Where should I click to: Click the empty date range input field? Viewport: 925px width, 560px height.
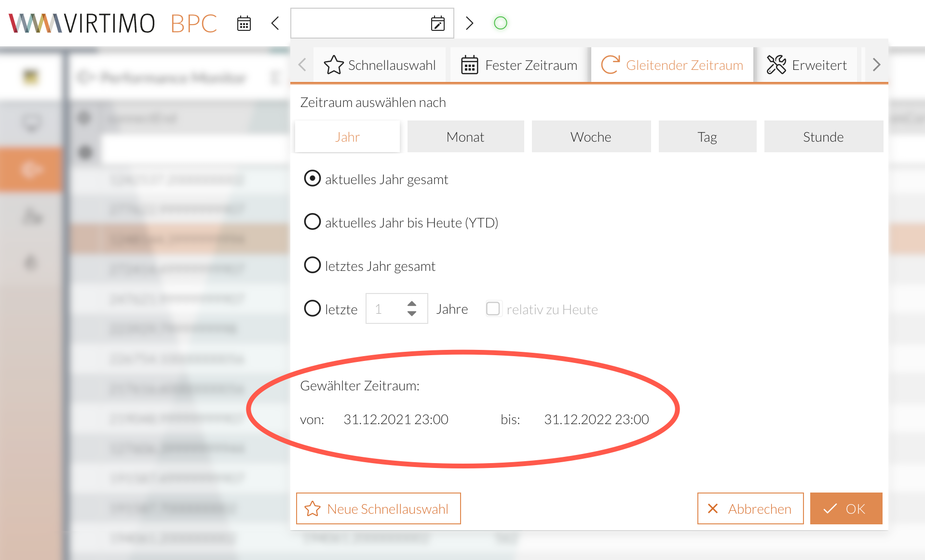pos(359,23)
